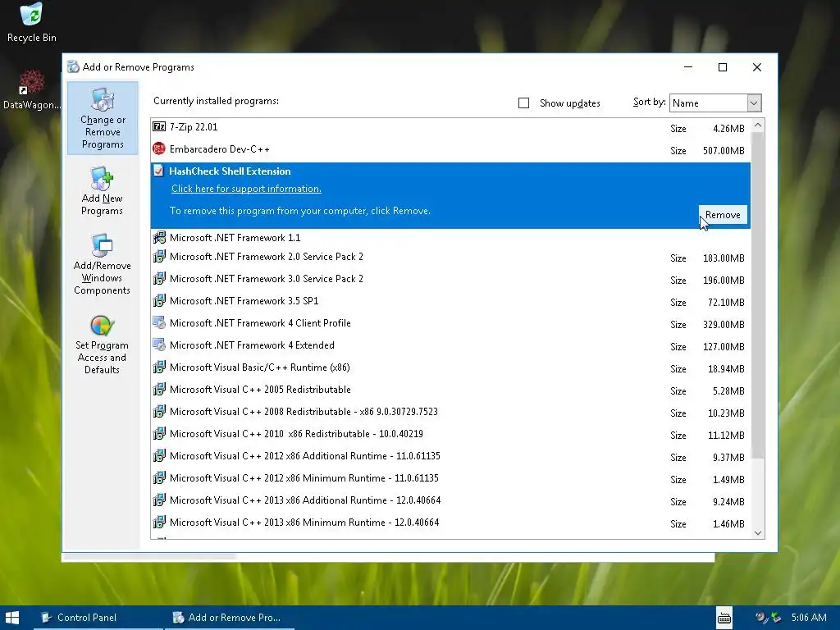Switch to Add or Remove Programs taskbar button
The width and height of the screenshot is (840, 630).
point(230,618)
